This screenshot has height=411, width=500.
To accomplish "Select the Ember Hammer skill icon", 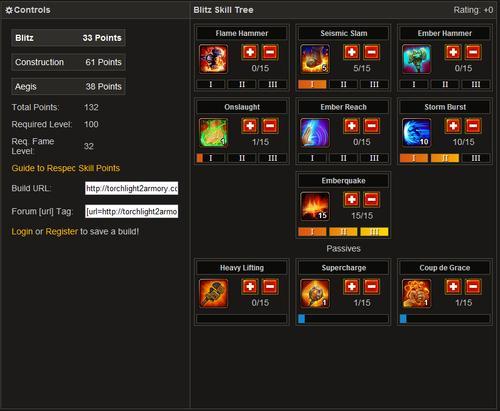I will 417,59.
